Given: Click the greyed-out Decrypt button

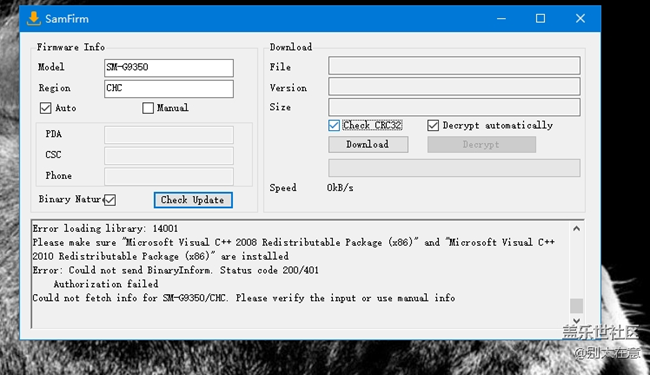Looking at the screenshot, I should point(481,145).
